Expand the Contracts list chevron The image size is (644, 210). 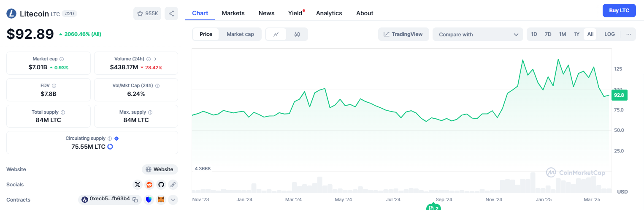(x=173, y=199)
